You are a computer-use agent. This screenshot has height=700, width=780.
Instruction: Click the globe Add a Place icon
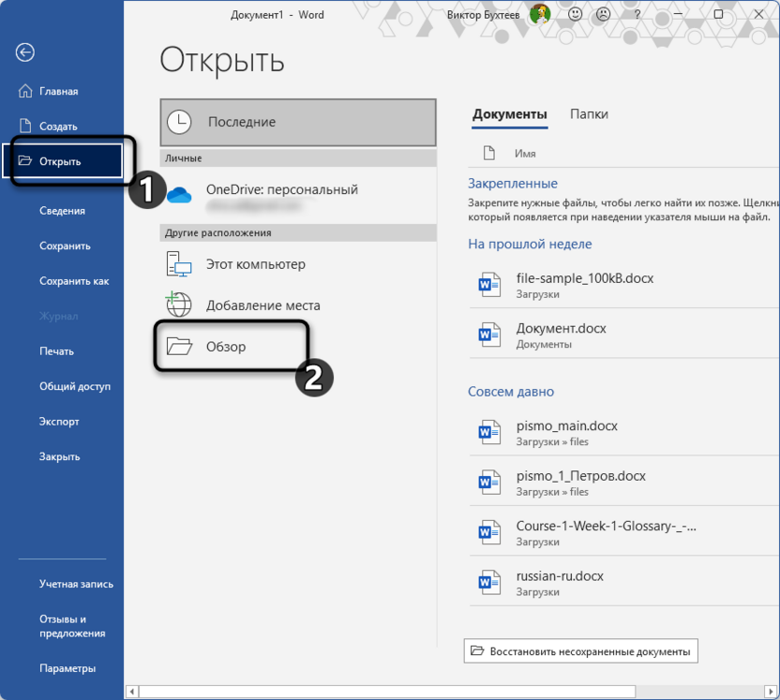pyautogui.click(x=178, y=305)
